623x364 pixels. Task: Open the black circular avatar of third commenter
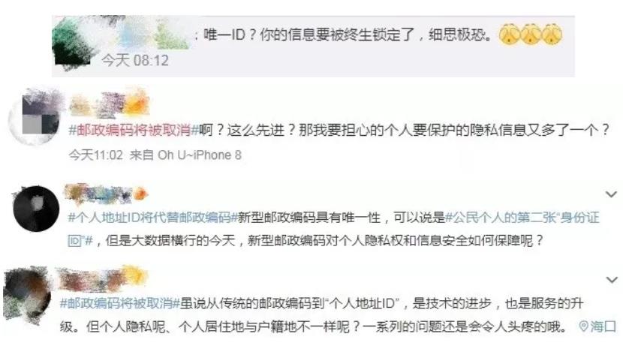36,208
